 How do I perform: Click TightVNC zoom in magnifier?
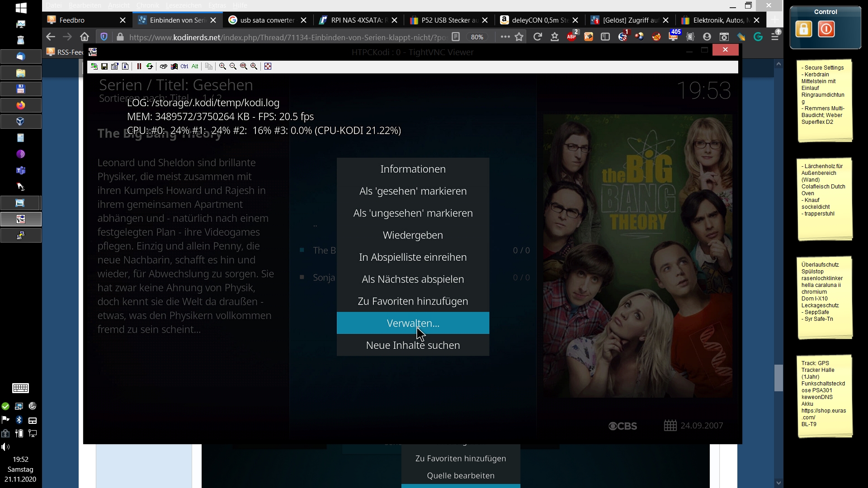(x=222, y=66)
